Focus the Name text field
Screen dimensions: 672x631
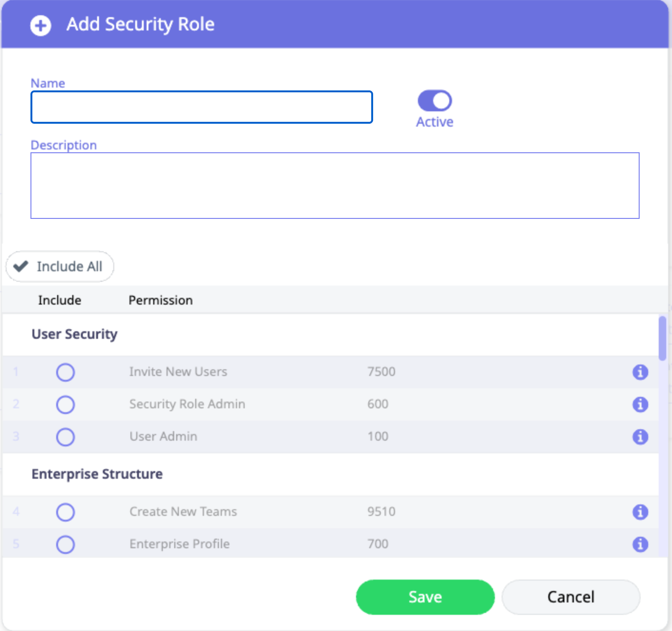tap(202, 107)
